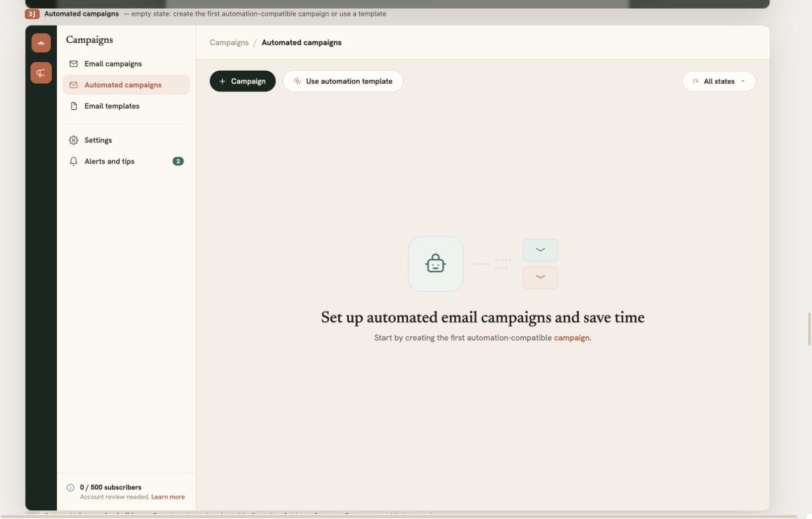Image resolution: width=812 pixels, height=519 pixels.
Task: Create a new Campaign with the dark button
Action: [x=243, y=81]
